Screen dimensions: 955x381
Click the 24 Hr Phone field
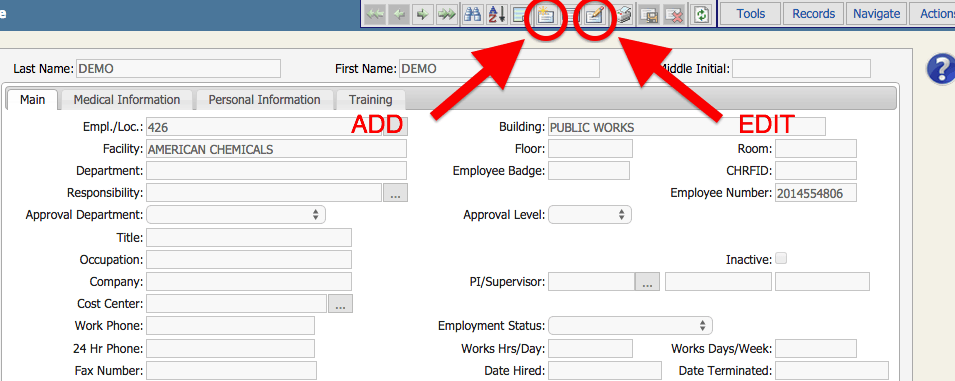(x=230, y=348)
